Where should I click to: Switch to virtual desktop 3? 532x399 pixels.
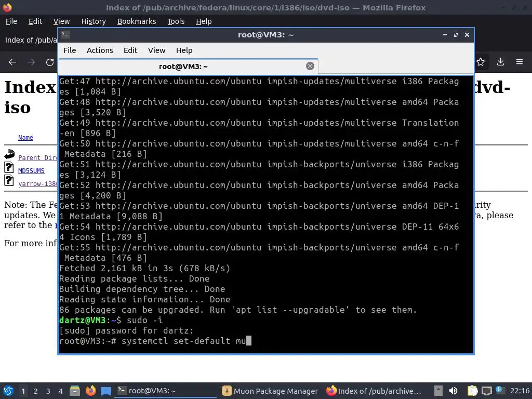pos(48,391)
